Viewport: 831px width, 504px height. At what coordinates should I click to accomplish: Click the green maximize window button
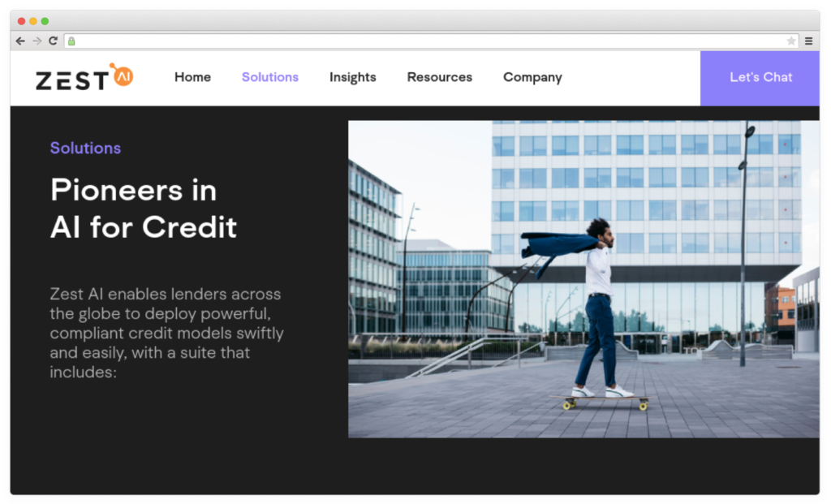coord(45,21)
